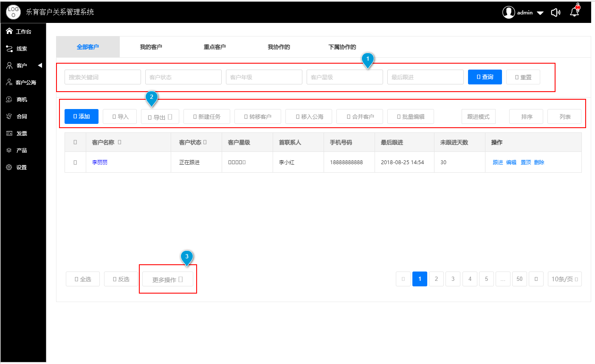Click the star rating in 李丽丽 row
Screen dimensions: 595x364
237,162
